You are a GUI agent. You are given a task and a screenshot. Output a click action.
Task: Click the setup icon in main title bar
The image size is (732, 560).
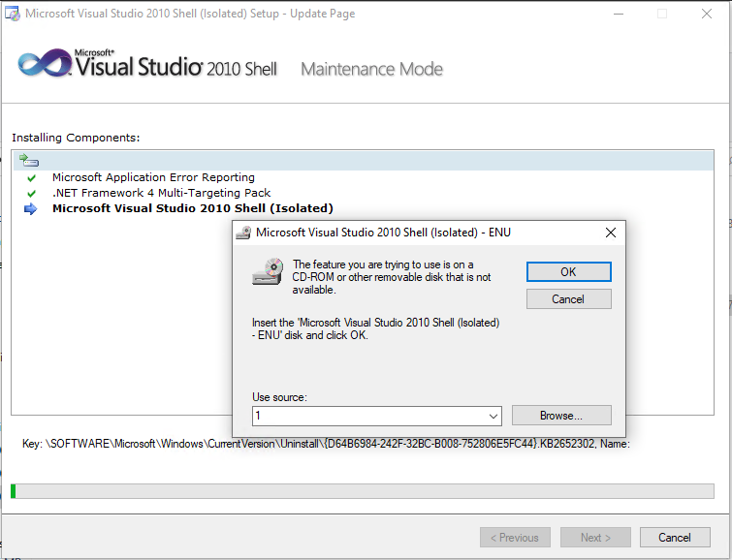click(x=13, y=14)
